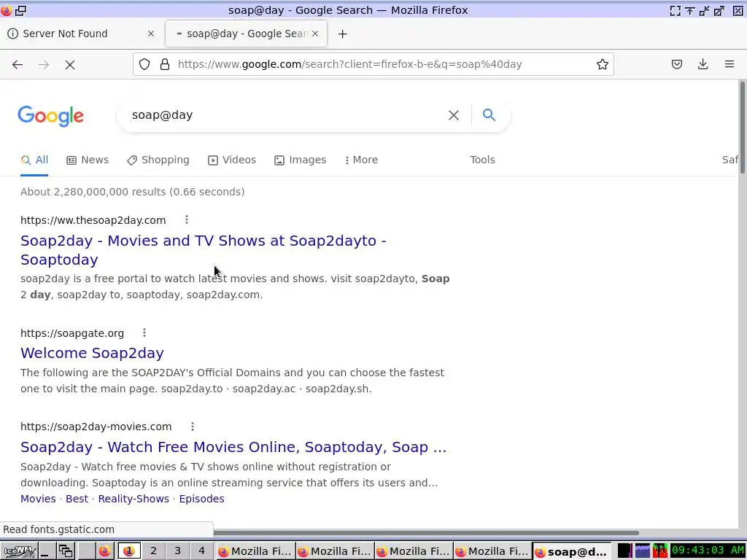Clear the Google search box text

[454, 114]
